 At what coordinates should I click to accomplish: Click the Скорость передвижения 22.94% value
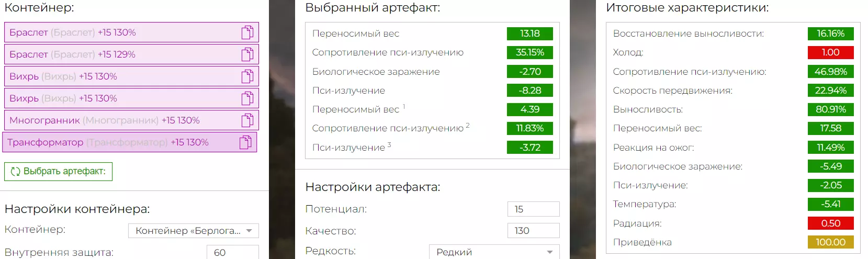pos(830,91)
